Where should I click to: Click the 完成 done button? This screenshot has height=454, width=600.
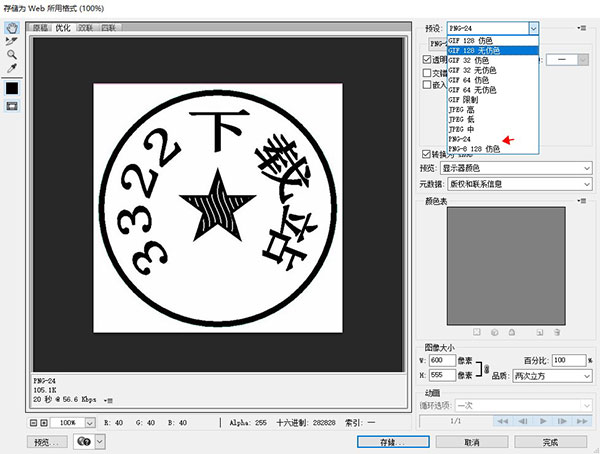coord(550,442)
